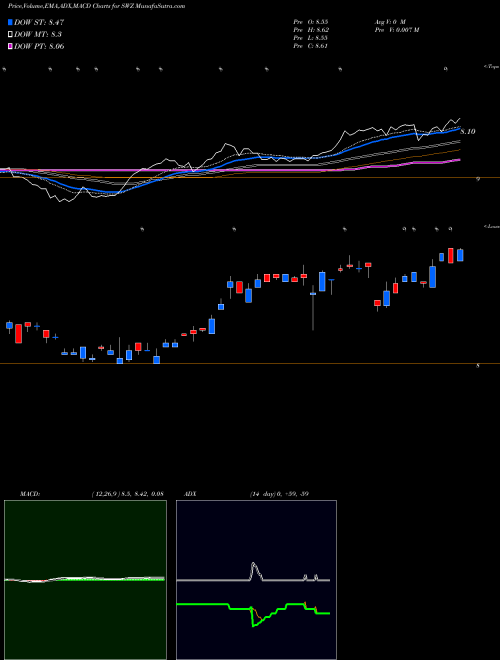Click the magenta DOW PT legend swatch
500x660 pixels.
click(10, 46)
